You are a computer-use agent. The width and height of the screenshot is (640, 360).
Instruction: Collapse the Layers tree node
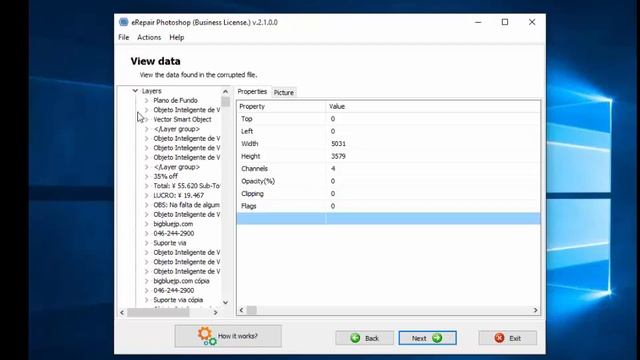(x=135, y=91)
